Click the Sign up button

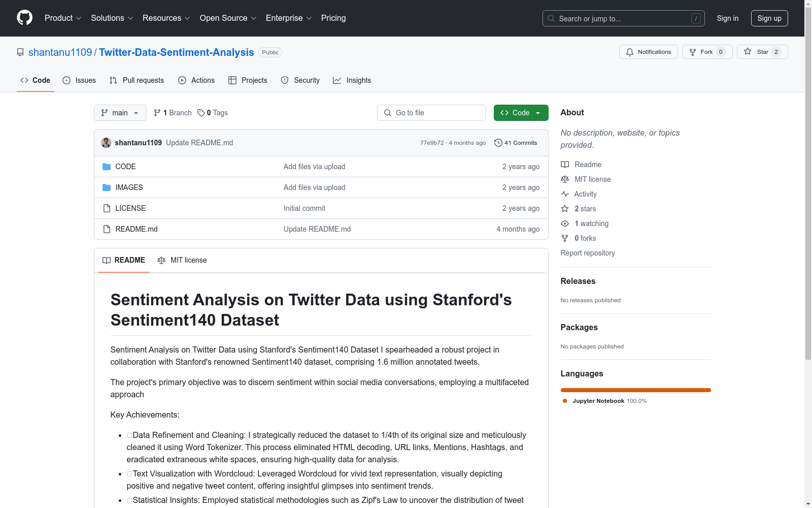769,18
